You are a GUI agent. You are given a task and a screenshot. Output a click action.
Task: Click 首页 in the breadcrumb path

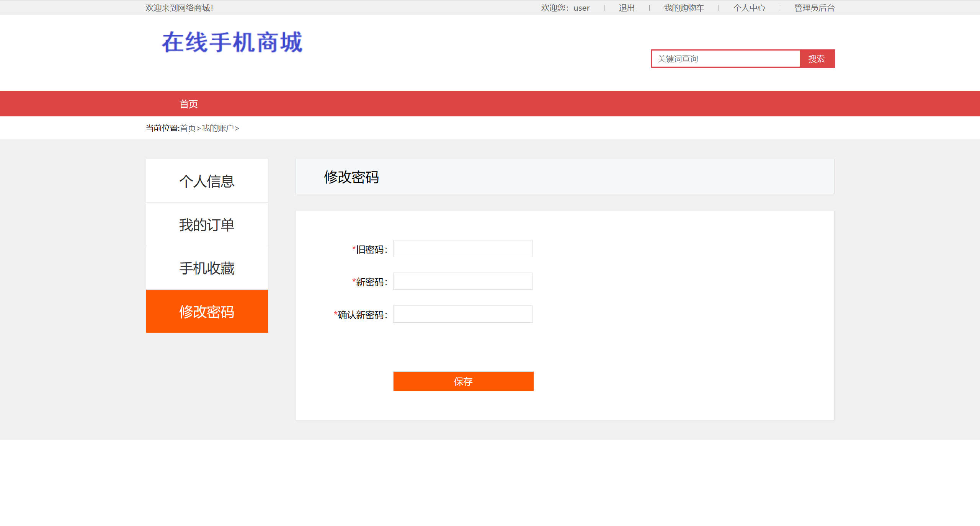[188, 128]
